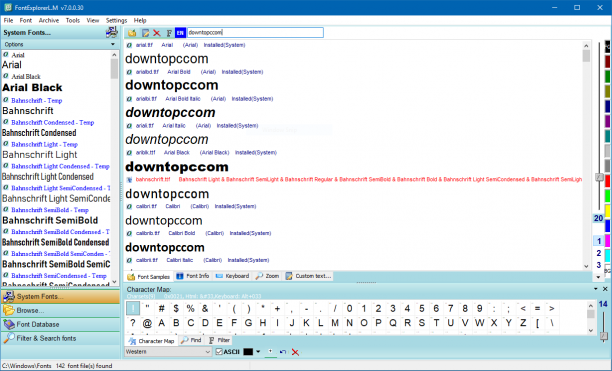612x371 pixels.
Task: Click the font icon next to arial.ttf
Action: click(129, 45)
